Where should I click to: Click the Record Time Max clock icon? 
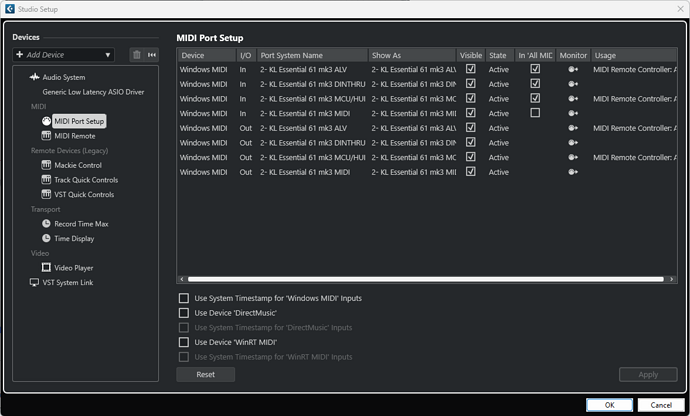click(46, 224)
